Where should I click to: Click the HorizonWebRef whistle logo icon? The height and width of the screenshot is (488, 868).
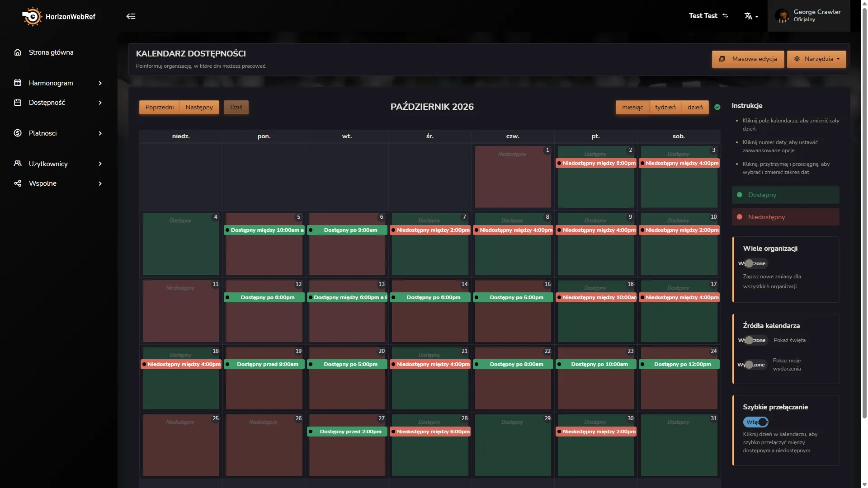[x=32, y=17]
